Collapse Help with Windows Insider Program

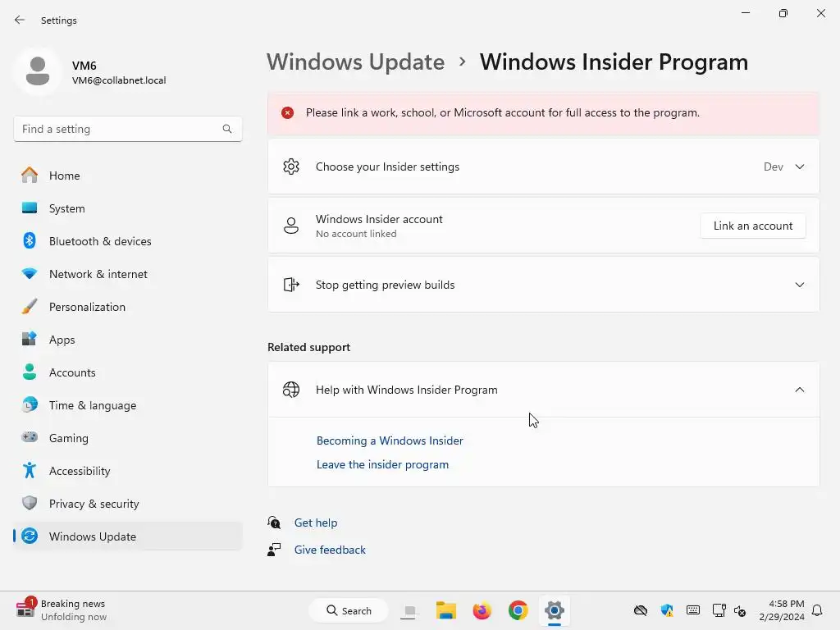coord(799,390)
